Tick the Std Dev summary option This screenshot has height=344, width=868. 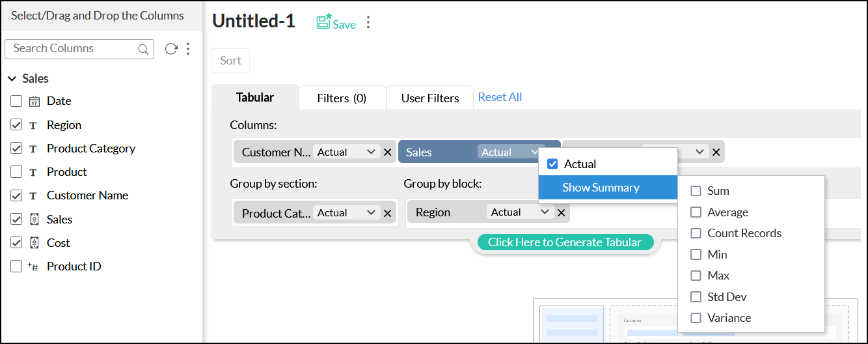(x=696, y=297)
